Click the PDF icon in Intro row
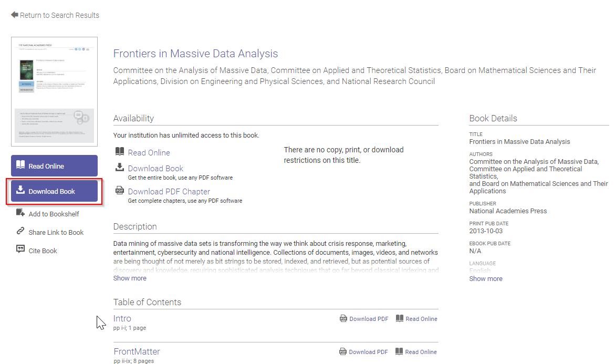The width and height of the screenshot is (615, 364). point(343,318)
